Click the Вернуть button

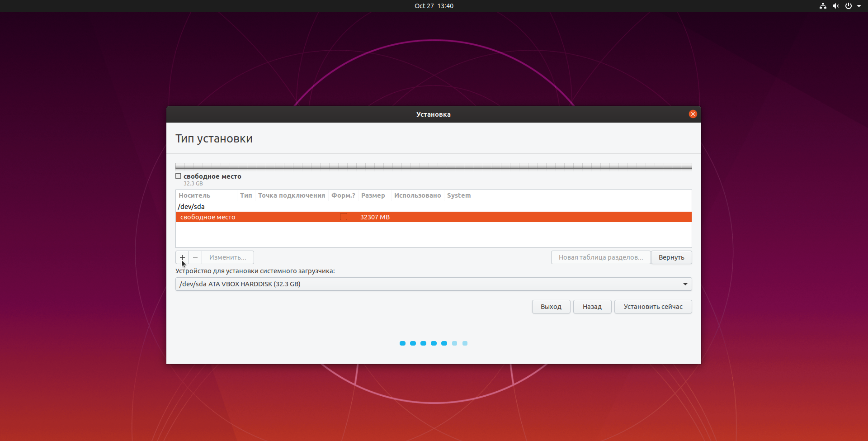tap(671, 257)
